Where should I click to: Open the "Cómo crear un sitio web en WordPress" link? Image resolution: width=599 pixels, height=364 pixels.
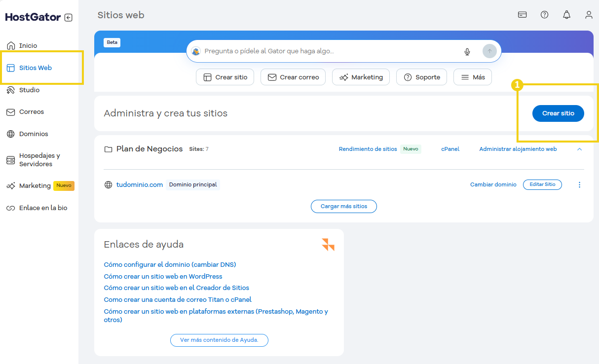[x=163, y=276]
